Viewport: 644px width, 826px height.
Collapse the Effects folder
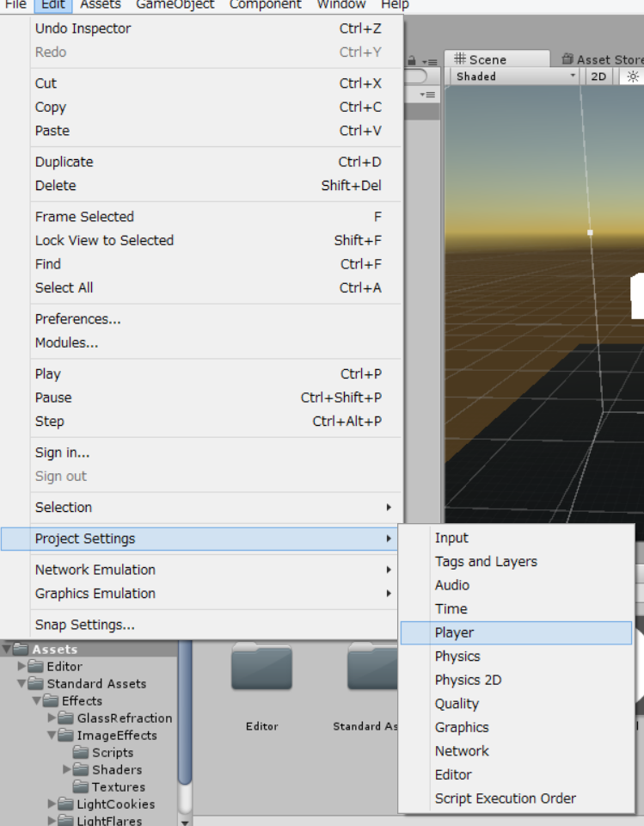[x=37, y=701]
